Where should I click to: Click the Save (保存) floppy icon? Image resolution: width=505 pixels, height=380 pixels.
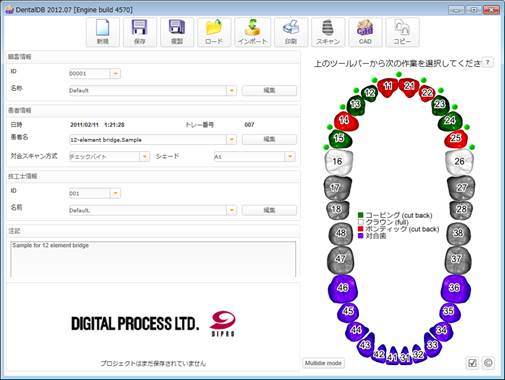(140, 32)
